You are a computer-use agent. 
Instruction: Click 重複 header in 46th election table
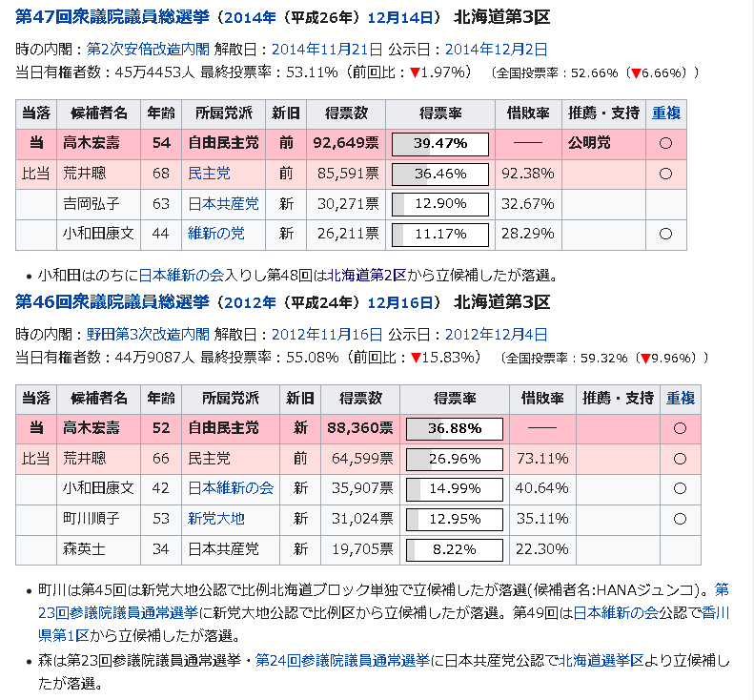[681, 399]
